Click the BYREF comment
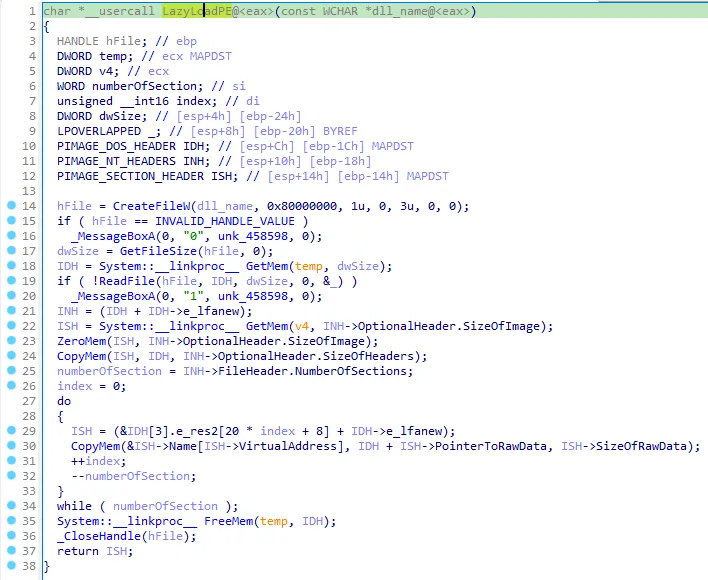This screenshot has width=708, height=580. click(340, 131)
